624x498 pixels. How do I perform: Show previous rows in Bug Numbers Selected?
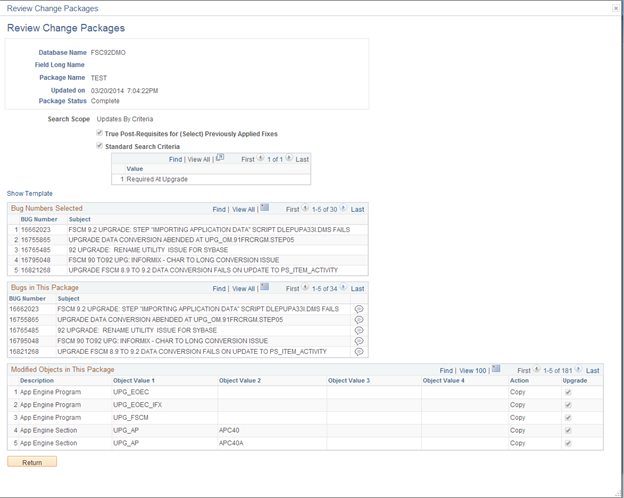305,208
